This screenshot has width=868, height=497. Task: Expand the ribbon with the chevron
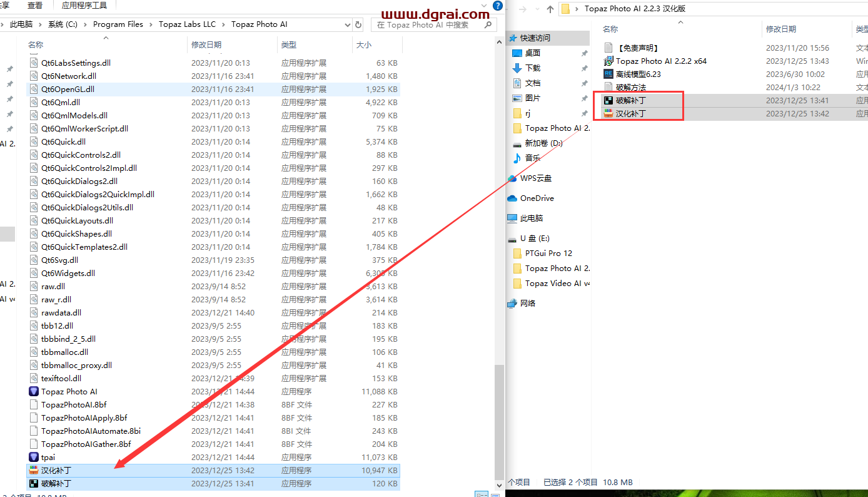[485, 6]
